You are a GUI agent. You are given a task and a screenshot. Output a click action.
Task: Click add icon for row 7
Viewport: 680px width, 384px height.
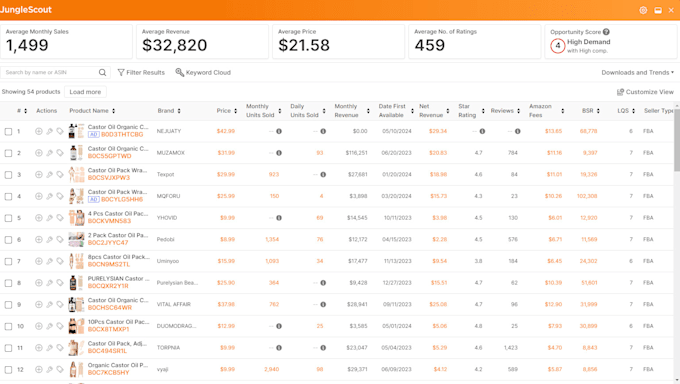pos(39,261)
